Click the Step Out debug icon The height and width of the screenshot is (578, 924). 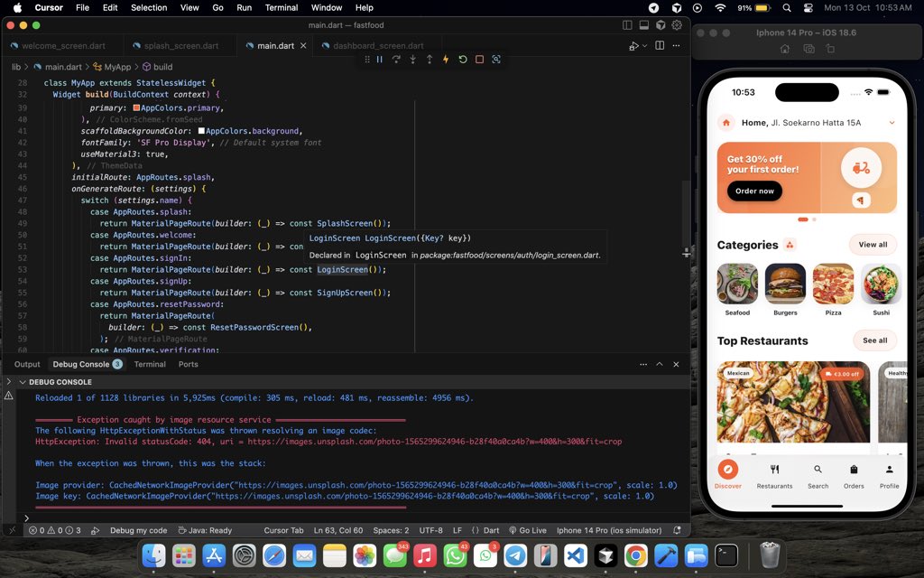pos(430,60)
